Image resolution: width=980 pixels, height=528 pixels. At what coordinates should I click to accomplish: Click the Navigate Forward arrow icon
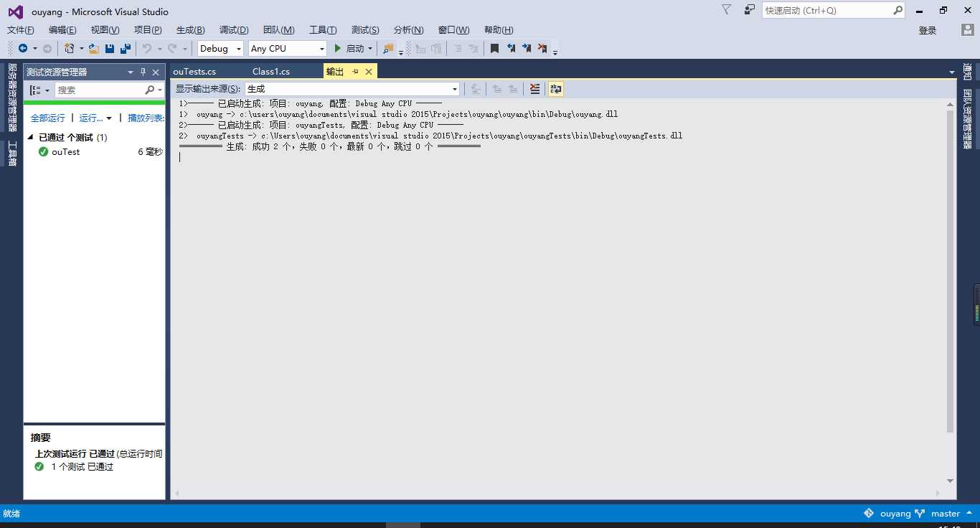[x=47, y=48]
